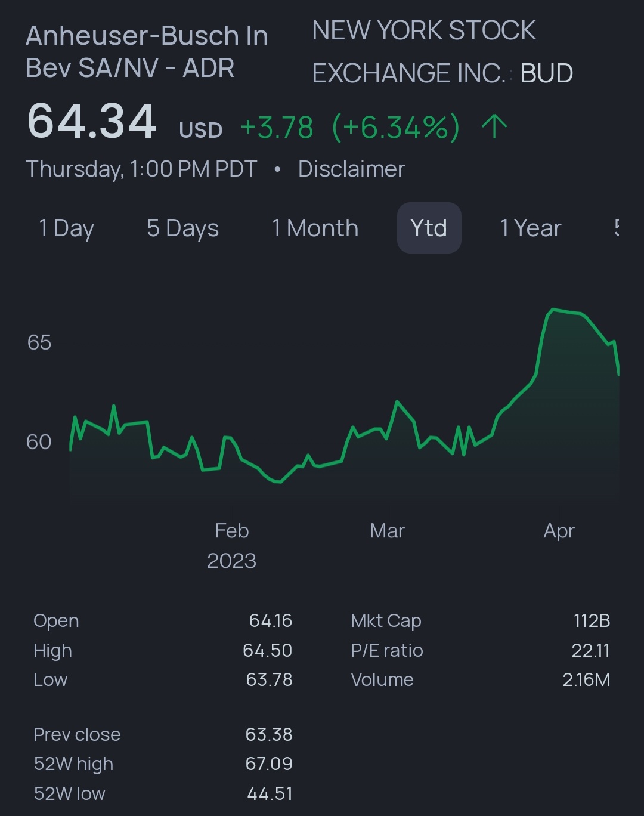Click the Volume value 2.16M
This screenshot has width=644, height=816.
pyautogui.click(x=587, y=679)
